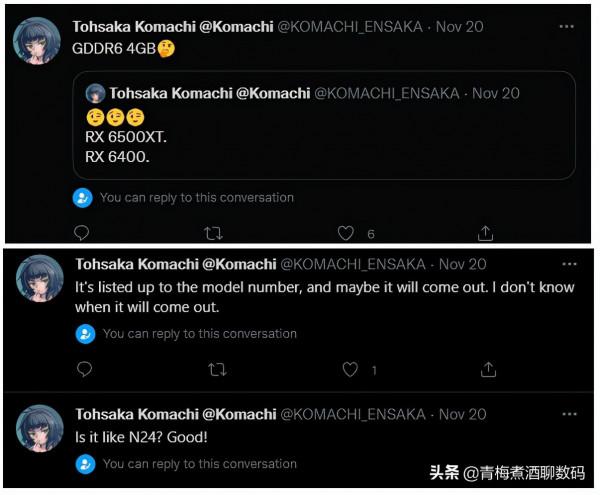Retweet the GDDR6 4GB tweet
The image size is (600, 495).
213,233
